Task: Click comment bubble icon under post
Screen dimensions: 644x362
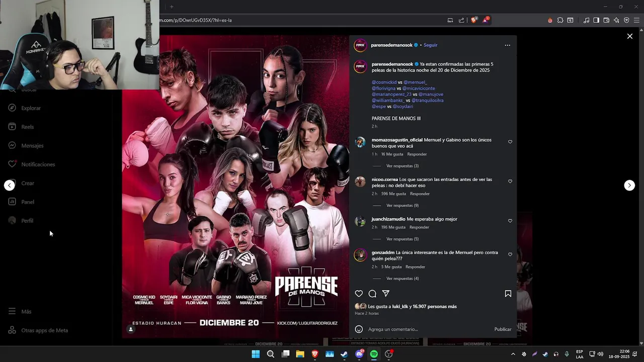Action: point(372,294)
